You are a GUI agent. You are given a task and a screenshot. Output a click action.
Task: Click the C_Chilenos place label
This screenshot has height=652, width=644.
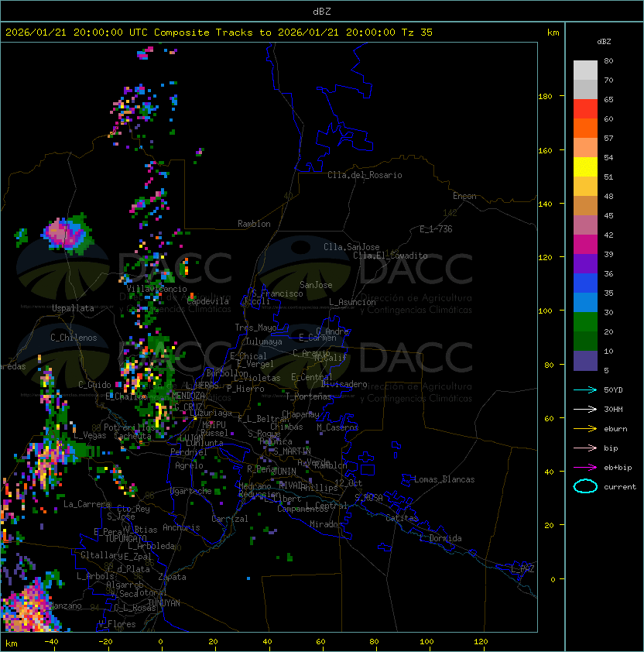(x=74, y=338)
